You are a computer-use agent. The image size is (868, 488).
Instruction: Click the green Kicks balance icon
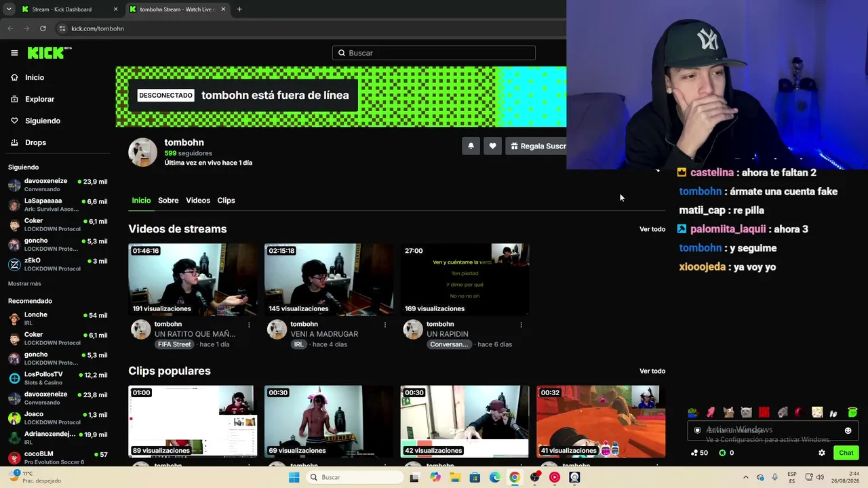coord(722,453)
